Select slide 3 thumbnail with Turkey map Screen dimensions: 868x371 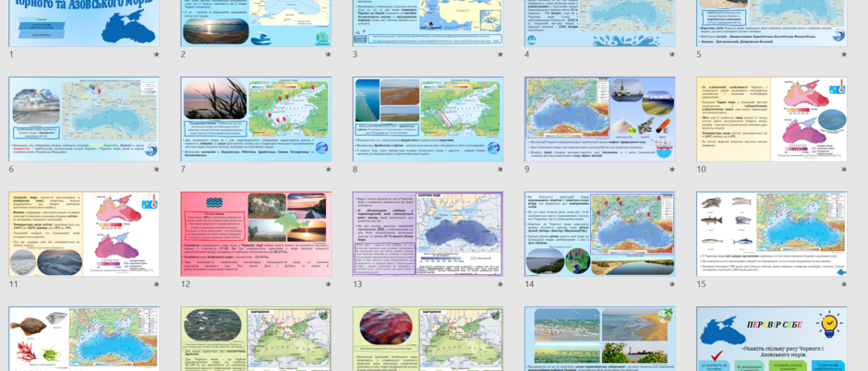pyautogui.click(x=428, y=23)
